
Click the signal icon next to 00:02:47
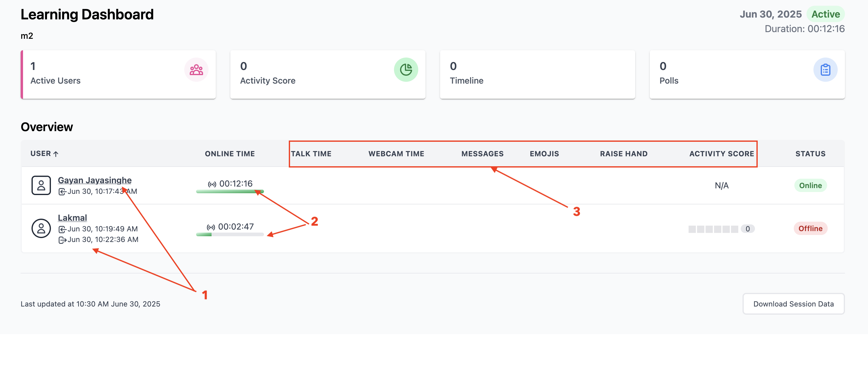(x=211, y=227)
